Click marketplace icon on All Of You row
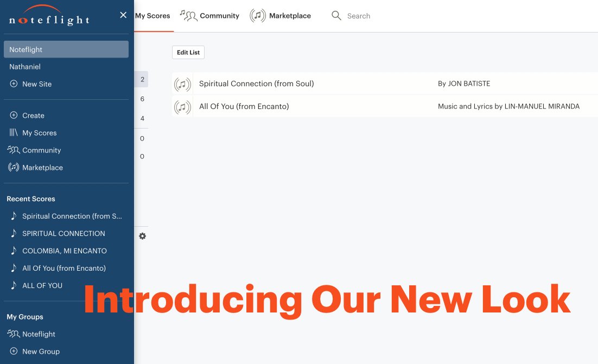The height and width of the screenshot is (364, 598). 182,107
